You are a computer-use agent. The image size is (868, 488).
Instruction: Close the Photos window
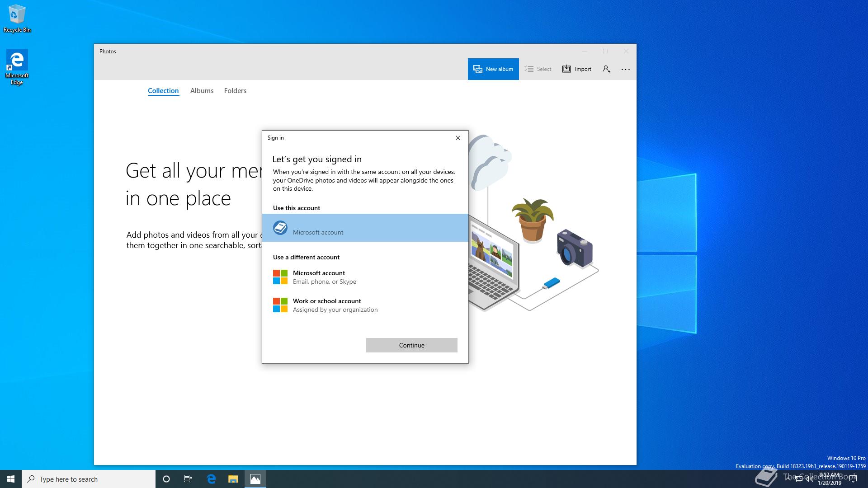point(626,51)
